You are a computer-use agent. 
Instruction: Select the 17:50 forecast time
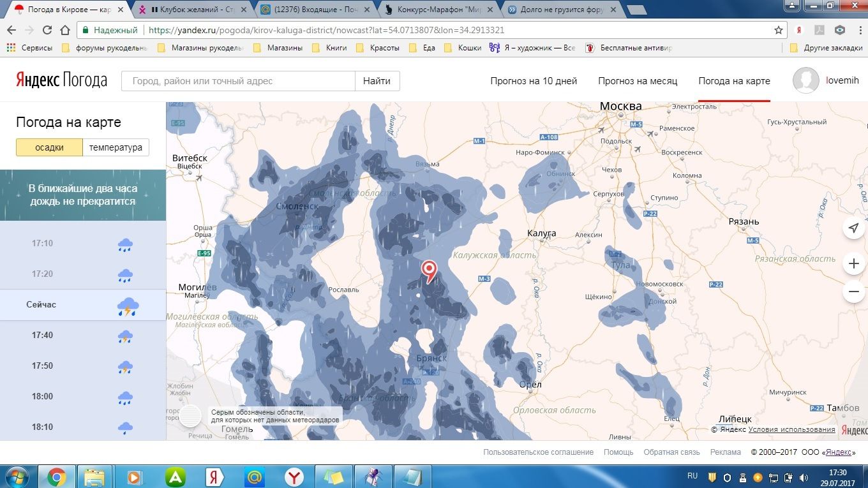(x=43, y=366)
